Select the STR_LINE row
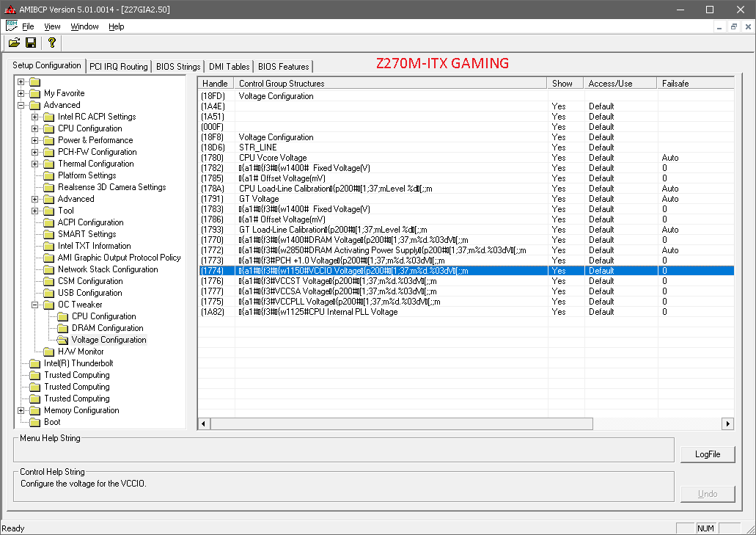 point(466,148)
